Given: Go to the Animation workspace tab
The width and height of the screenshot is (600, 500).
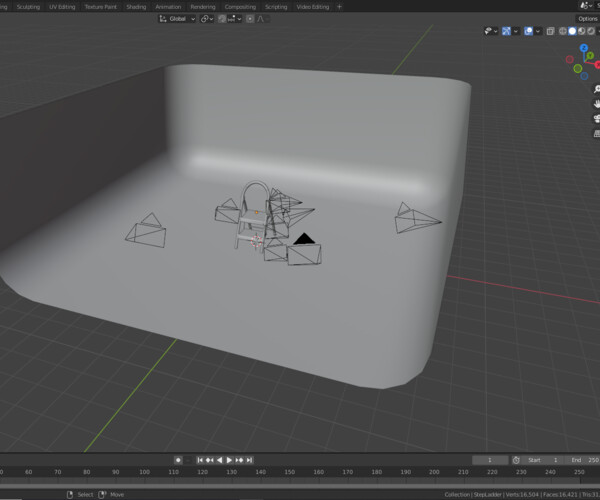Looking at the screenshot, I should 168,7.
